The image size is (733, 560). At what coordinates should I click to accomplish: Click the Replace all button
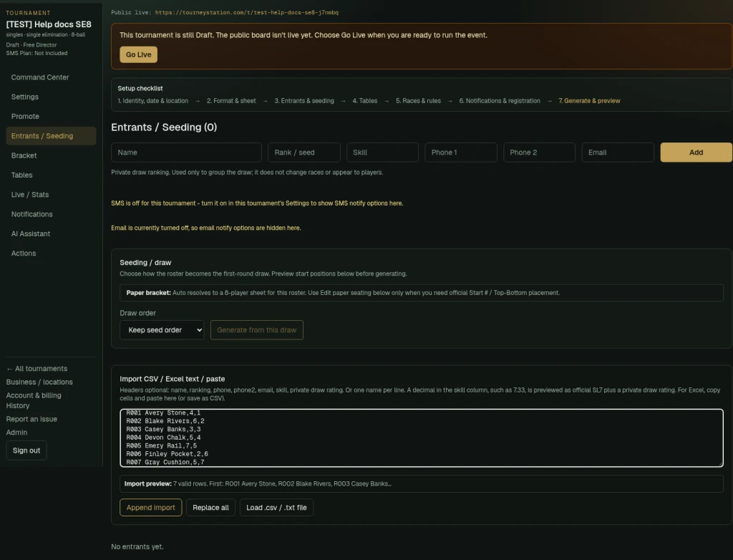pos(211,508)
